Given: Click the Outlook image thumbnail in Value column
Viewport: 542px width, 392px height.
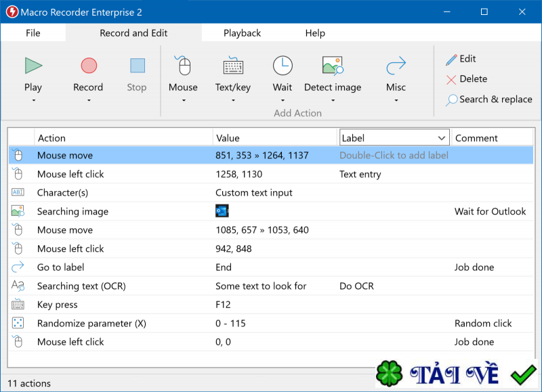Looking at the screenshot, I should [222, 211].
